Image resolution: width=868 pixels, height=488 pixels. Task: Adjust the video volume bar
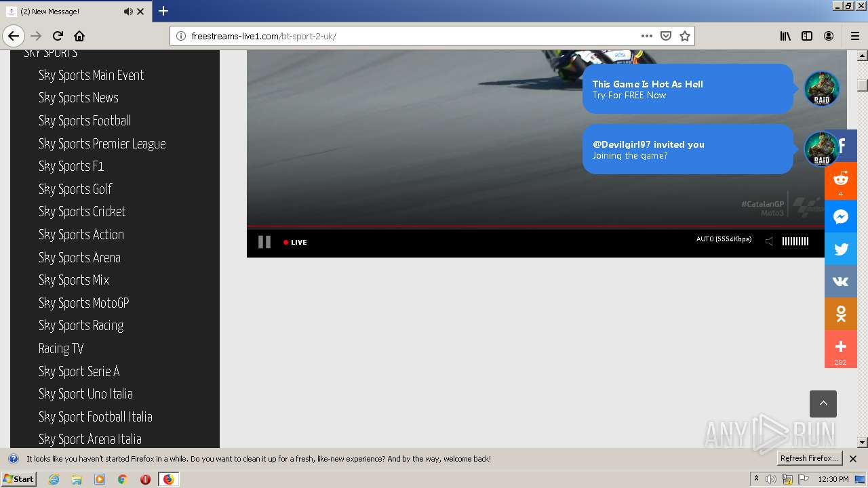coord(795,241)
